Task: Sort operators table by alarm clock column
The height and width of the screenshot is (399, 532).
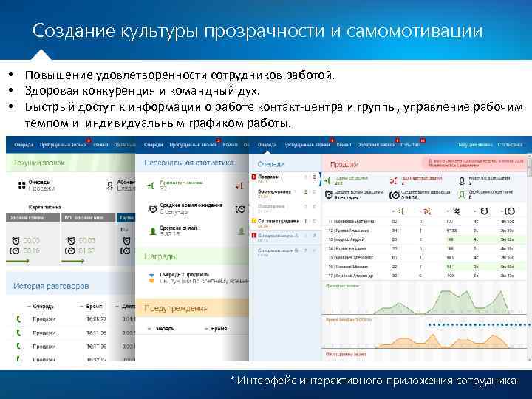Action: [x=482, y=211]
